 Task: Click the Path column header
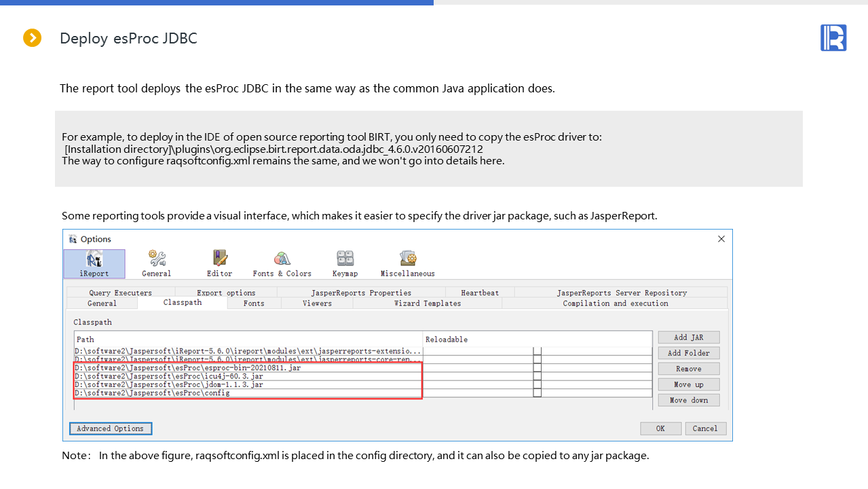click(x=248, y=339)
